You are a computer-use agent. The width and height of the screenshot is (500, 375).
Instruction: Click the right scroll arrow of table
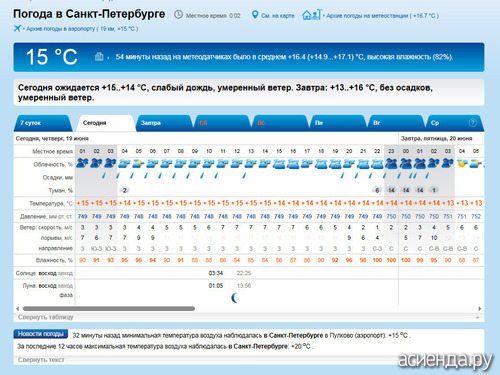click(480, 308)
